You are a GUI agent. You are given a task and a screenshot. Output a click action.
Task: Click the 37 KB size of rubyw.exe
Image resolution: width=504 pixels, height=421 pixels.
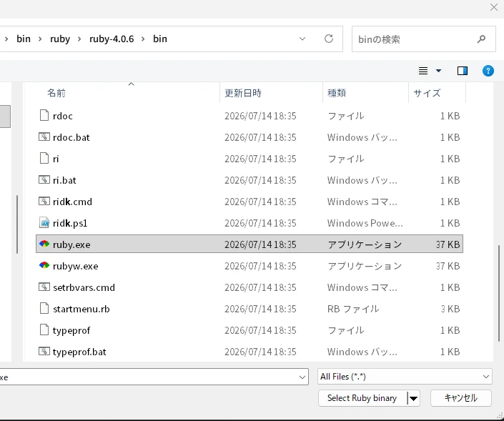pyautogui.click(x=448, y=266)
